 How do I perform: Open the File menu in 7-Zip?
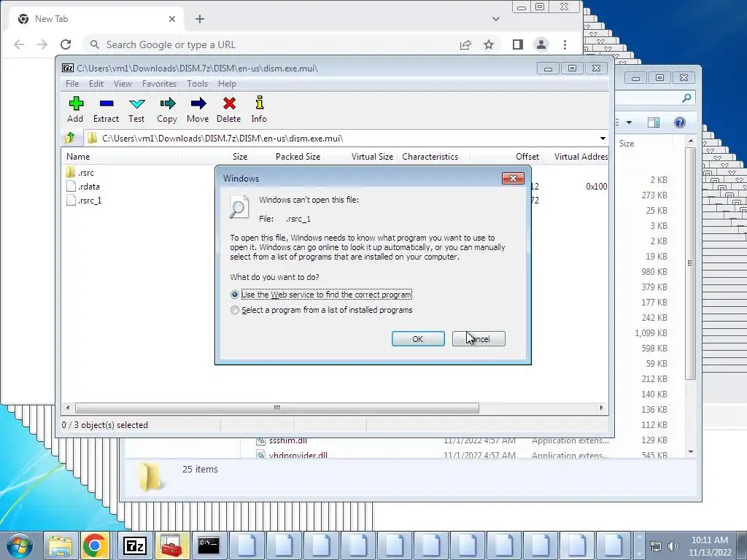[x=72, y=84]
